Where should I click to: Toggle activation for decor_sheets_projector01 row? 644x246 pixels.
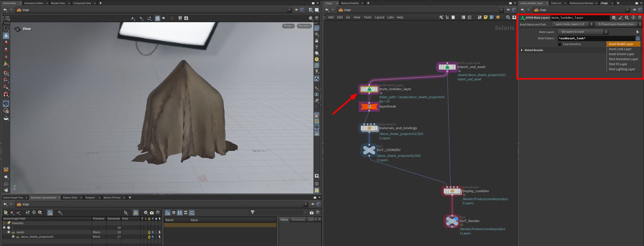[x=149, y=237]
